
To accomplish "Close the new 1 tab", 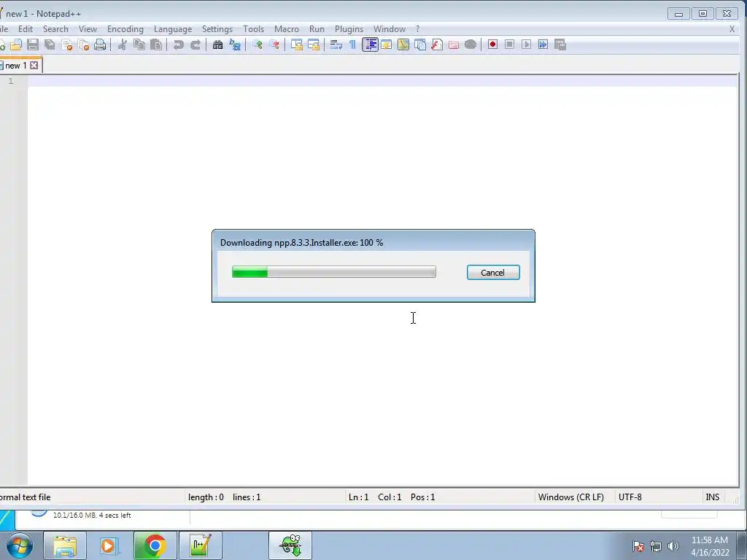I will click(x=34, y=65).
